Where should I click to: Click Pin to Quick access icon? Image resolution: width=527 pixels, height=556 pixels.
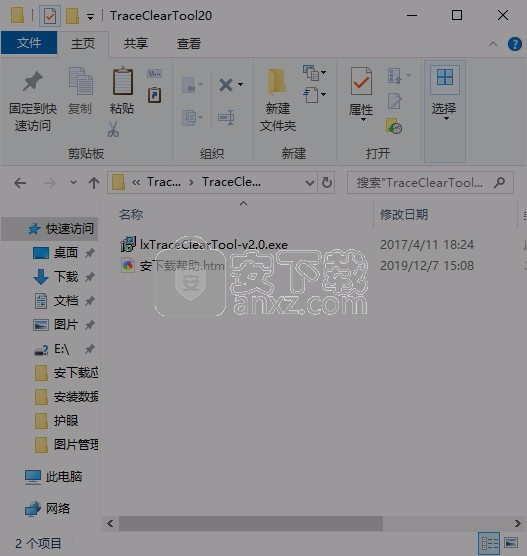pos(33,81)
